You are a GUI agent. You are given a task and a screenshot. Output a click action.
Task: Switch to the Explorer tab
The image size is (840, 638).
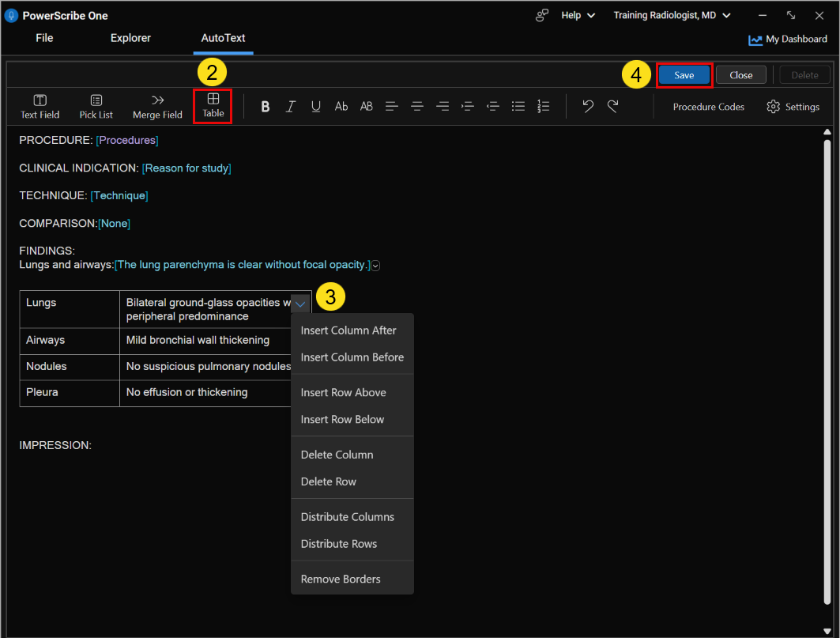point(130,38)
